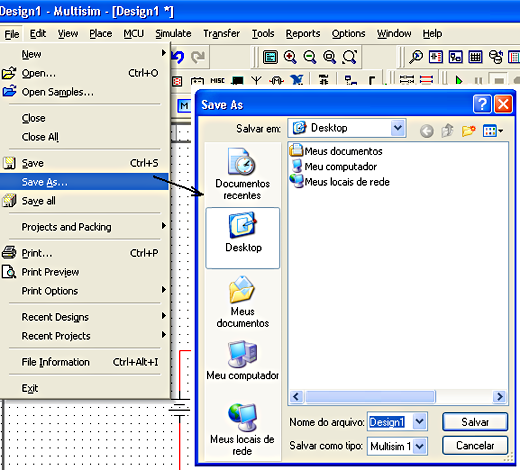This screenshot has height=470, width=520.
Task: Click the Place bus icon
Action: (371, 80)
